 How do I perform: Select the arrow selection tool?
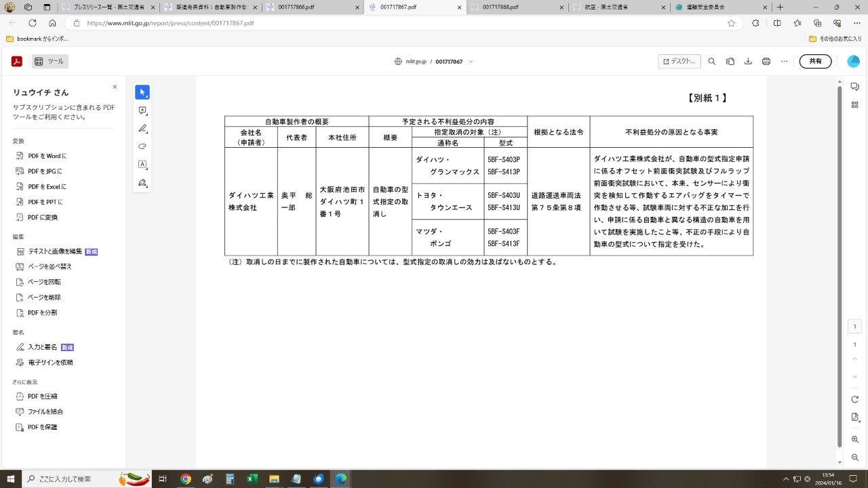(142, 92)
